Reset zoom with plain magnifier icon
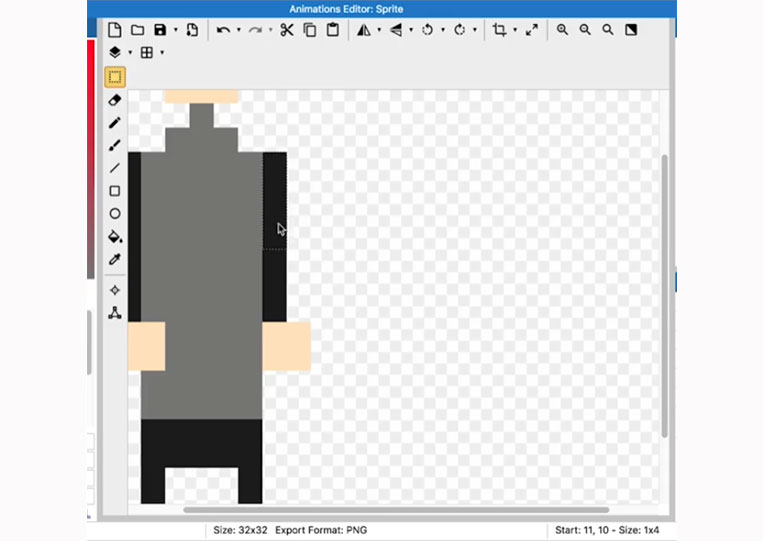This screenshot has height=541, width=763. [x=608, y=30]
